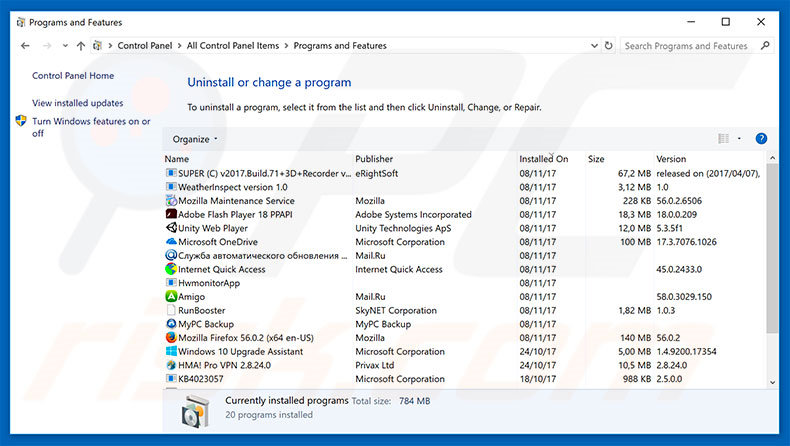
Task: Click the Adobe Systems Incorporated publisher cell
Action: [413, 215]
